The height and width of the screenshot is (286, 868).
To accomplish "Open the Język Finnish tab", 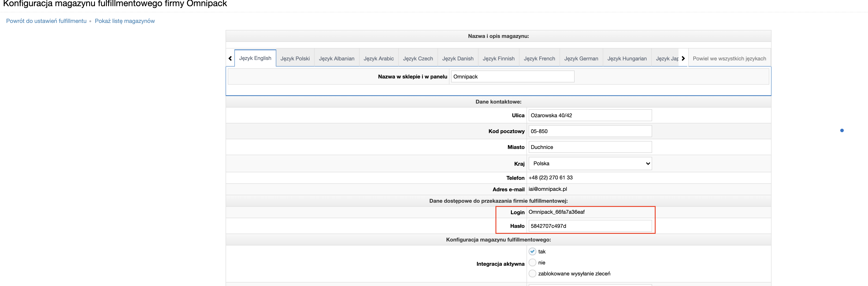I will pyautogui.click(x=498, y=59).
